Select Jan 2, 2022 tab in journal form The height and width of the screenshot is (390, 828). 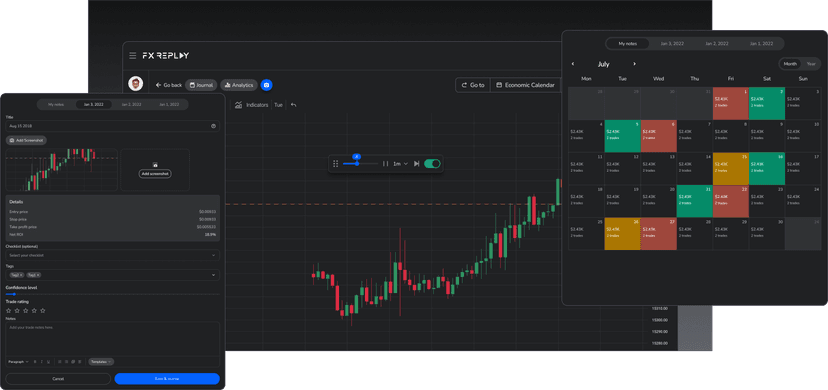click(131, 104)
